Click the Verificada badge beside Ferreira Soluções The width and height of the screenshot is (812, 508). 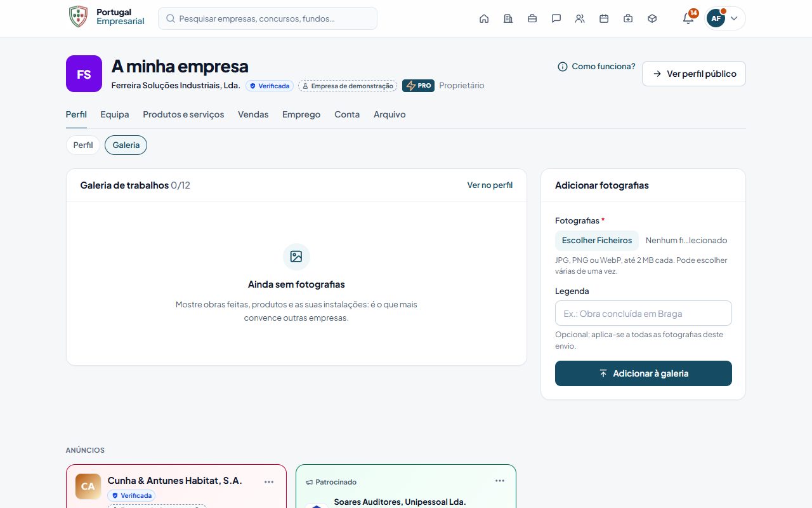click(270, 86)
